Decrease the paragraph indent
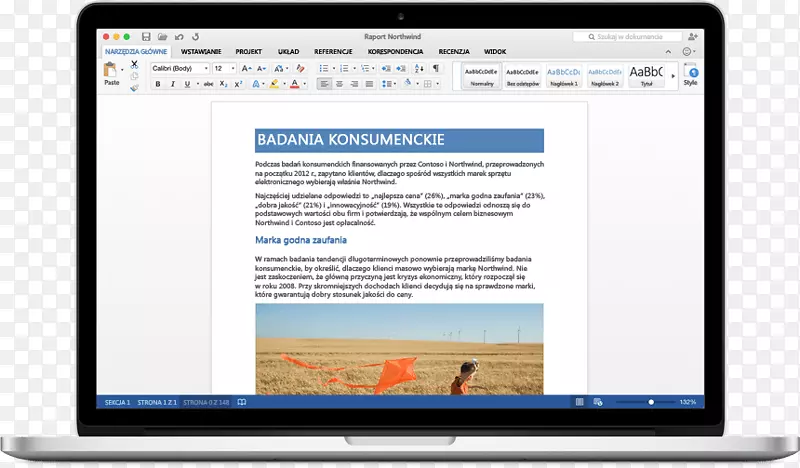 click(386, 68)
